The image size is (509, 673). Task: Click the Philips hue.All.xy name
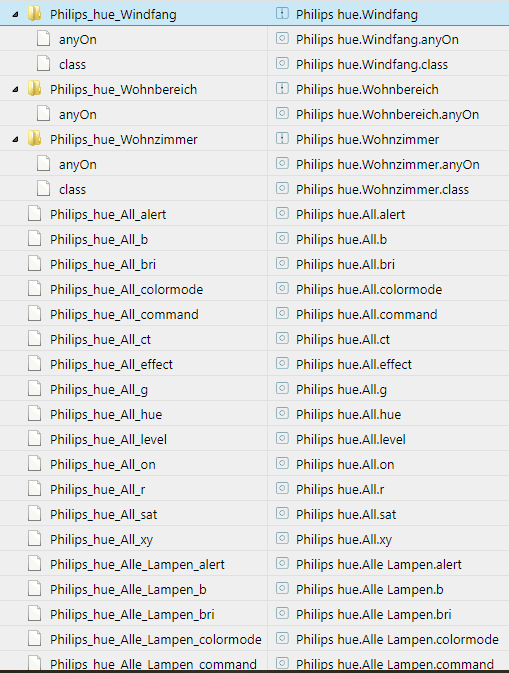[344, 540]
